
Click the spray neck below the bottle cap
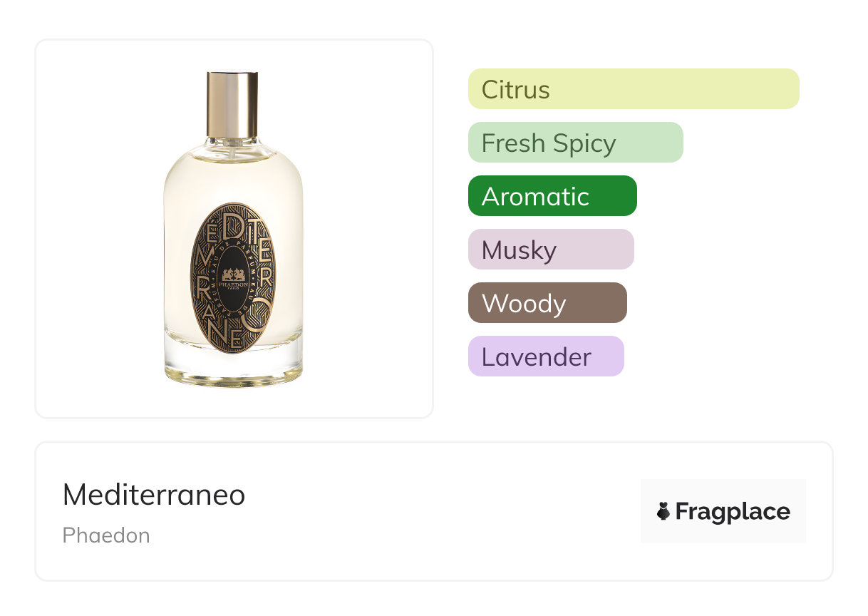click(232, 145)
